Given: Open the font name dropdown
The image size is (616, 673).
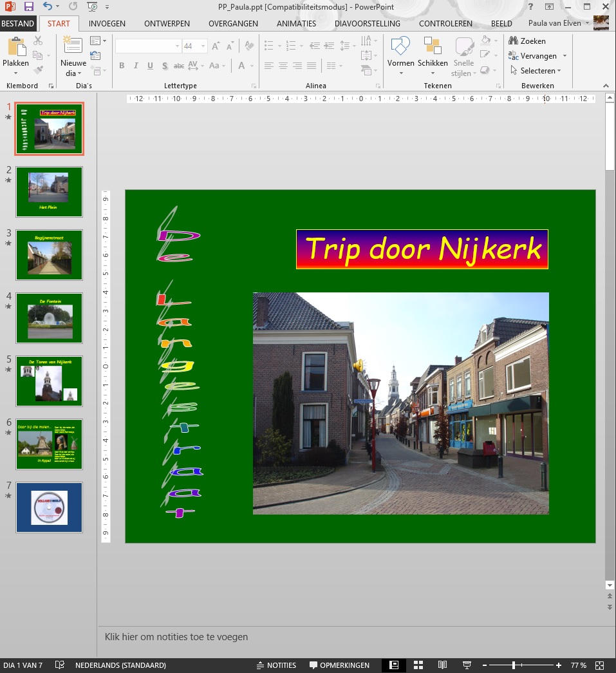Looking at the screenshot, I should pyautogui.click(x=177, y=46).
